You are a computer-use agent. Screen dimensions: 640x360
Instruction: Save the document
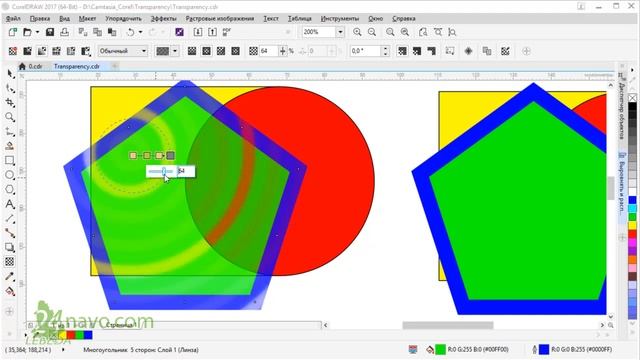tap(50, 32)
